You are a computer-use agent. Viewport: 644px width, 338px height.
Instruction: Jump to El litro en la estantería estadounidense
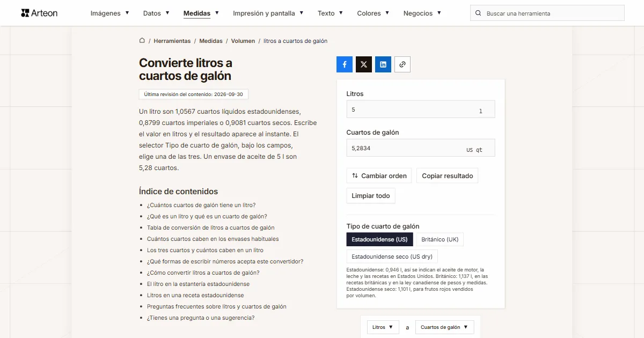point(199,284)
